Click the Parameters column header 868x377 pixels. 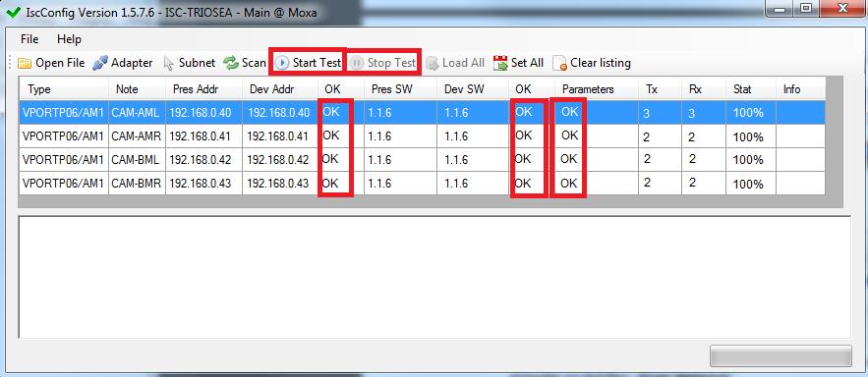(597, 89)
